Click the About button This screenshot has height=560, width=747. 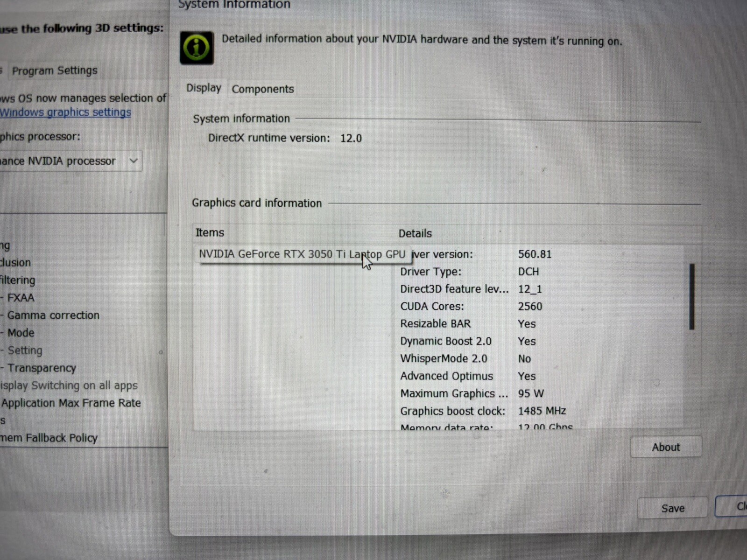click(666, 447)
